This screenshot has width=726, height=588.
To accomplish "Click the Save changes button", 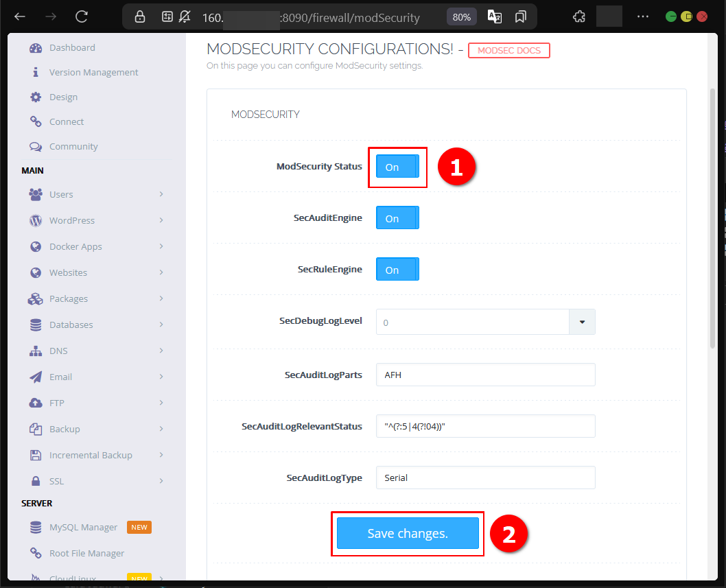I will [x=408, y=534].
